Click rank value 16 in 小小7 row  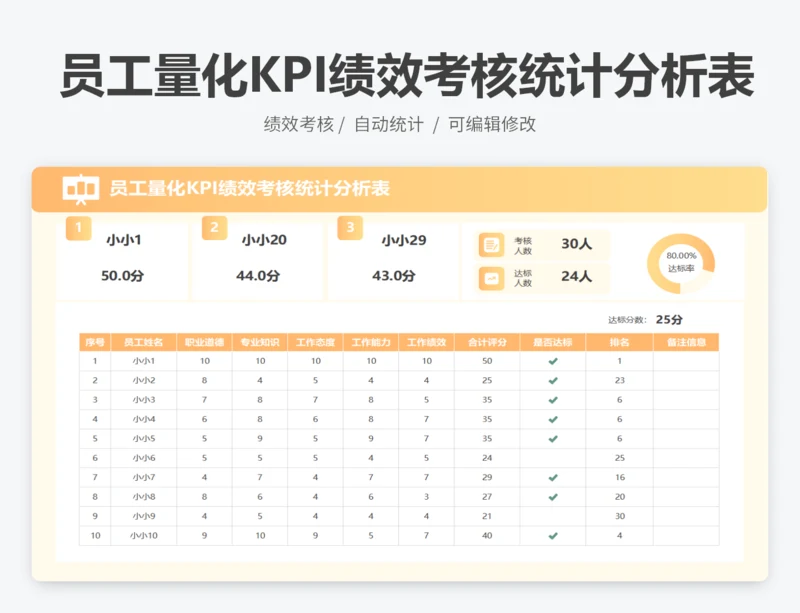619,477
